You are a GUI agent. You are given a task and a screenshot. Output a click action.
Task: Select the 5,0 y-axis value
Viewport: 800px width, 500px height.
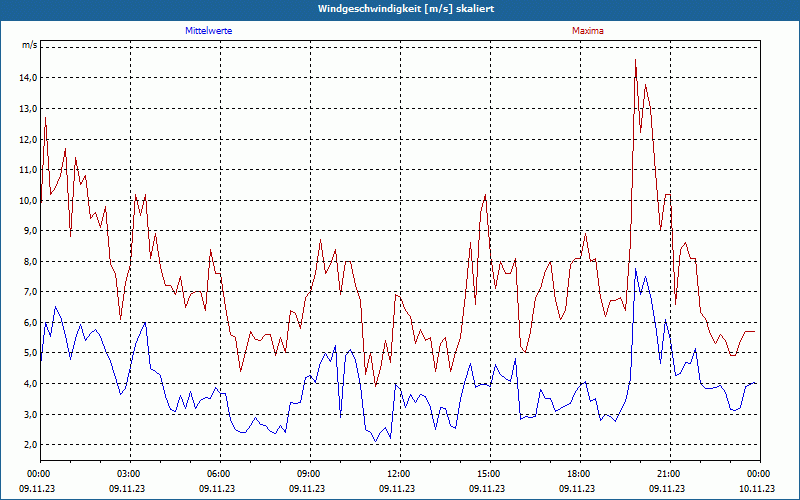(x=31, y=353)
